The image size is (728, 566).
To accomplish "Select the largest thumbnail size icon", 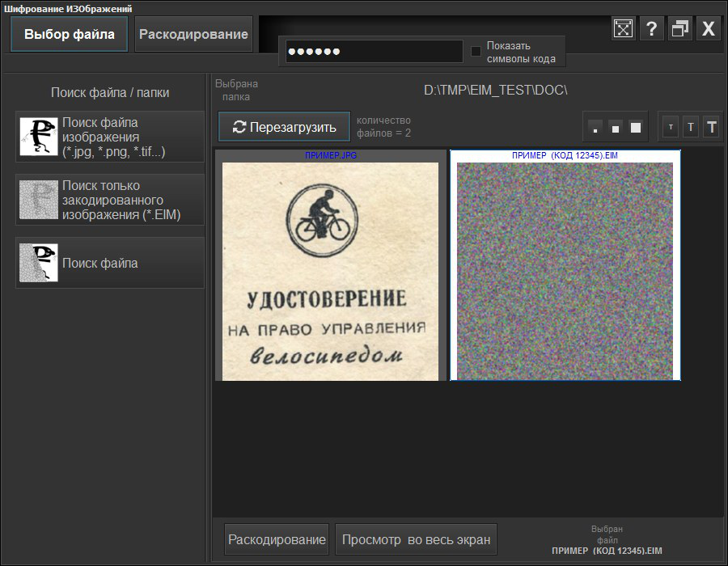I will tap(636, 128).
